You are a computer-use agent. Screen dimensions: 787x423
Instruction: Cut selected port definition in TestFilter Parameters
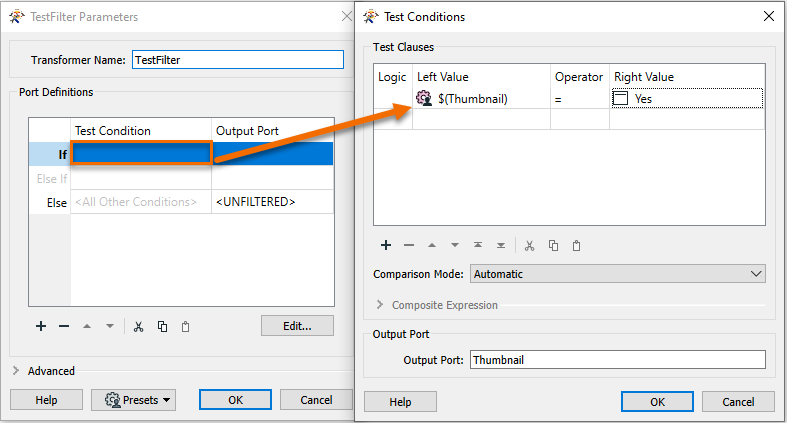(139, 327)
